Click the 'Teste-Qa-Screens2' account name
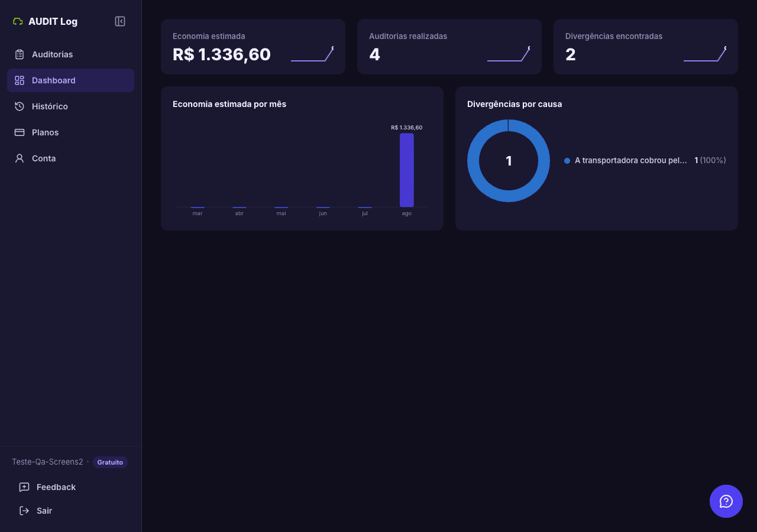 pos(47,462)
